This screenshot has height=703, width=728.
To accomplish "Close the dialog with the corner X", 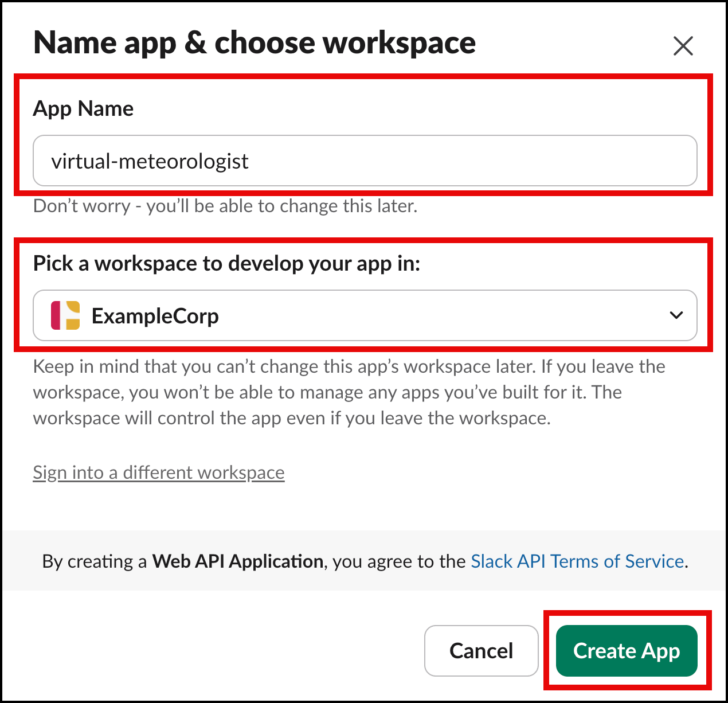I will pyautogui.click(x=683, y=46).
